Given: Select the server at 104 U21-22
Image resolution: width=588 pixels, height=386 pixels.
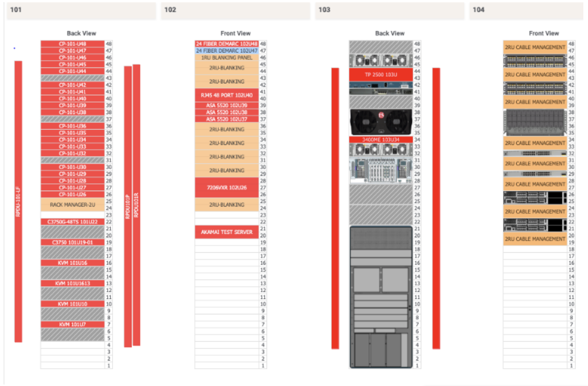Looking at the screenshot, I should click(535, 225).
